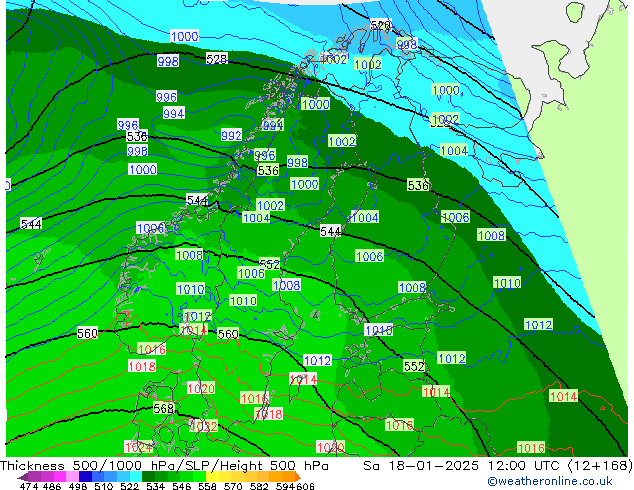Click the 582 legend value
The image size is (634, 490).
(259, 486)
